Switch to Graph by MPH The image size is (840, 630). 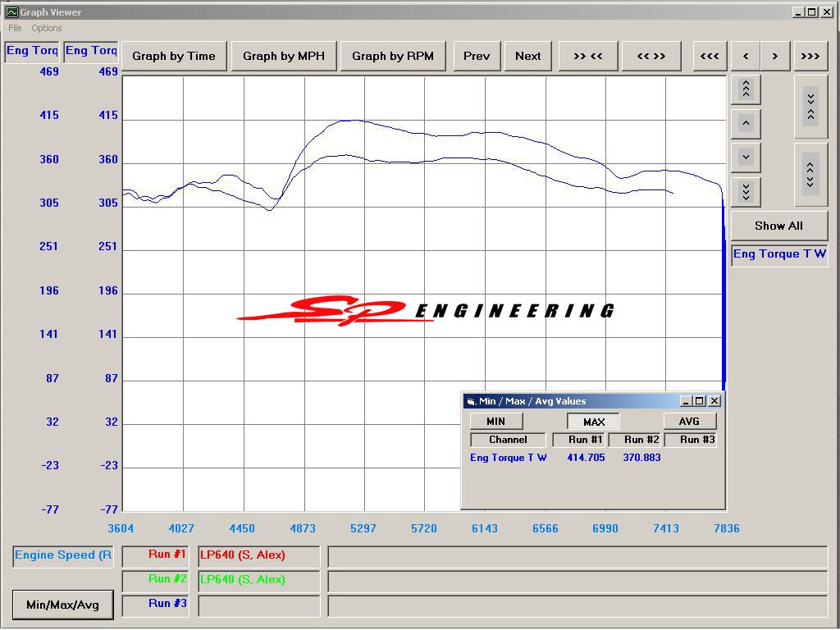(x=284, y=56)
